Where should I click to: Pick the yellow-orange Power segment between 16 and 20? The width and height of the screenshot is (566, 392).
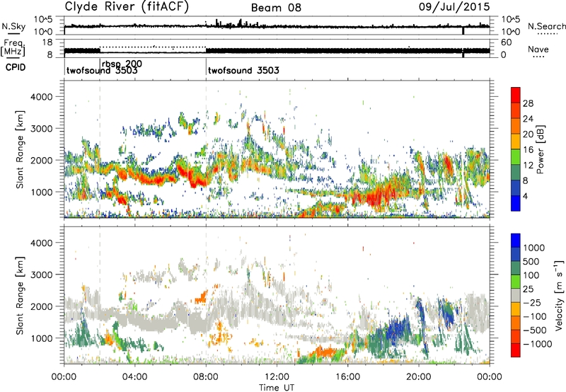[x=516, y=142]
